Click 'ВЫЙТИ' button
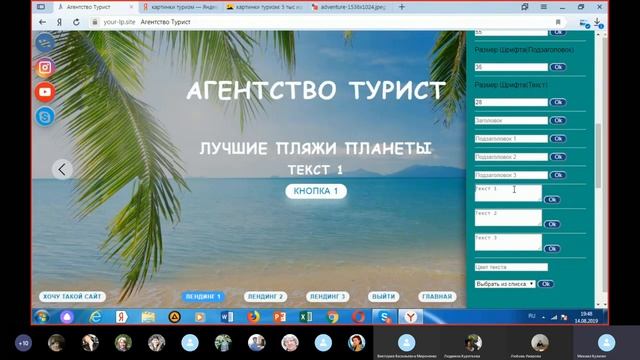The width and height of the screenshot is (640, 360). 384,297
